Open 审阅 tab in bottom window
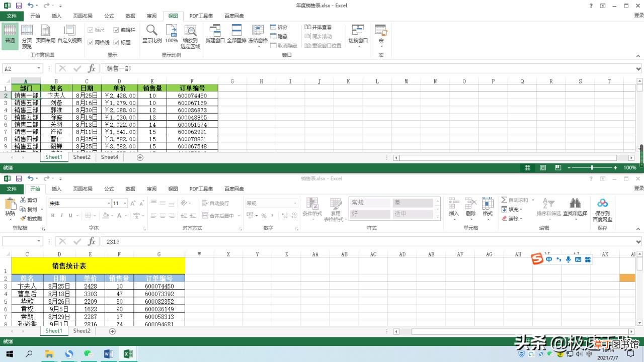The width and height of the screenshot is (644, 362). [x=151, y=189]
